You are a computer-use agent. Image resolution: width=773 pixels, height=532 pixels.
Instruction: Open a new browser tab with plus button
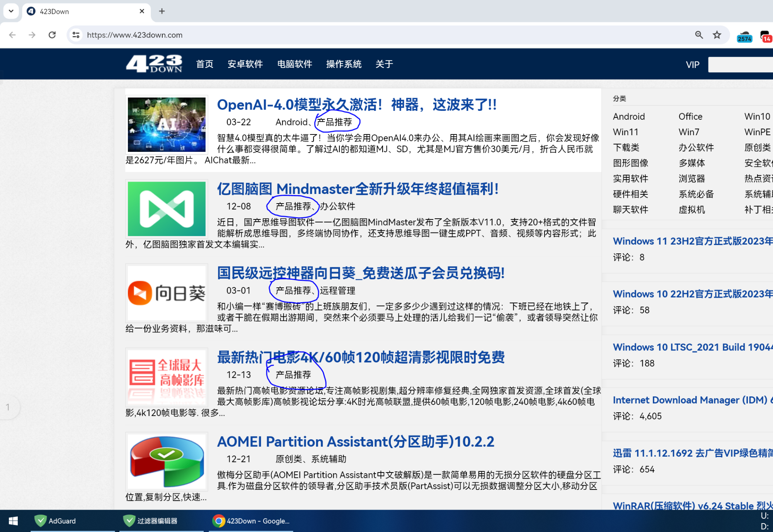[x=162, y=11]
